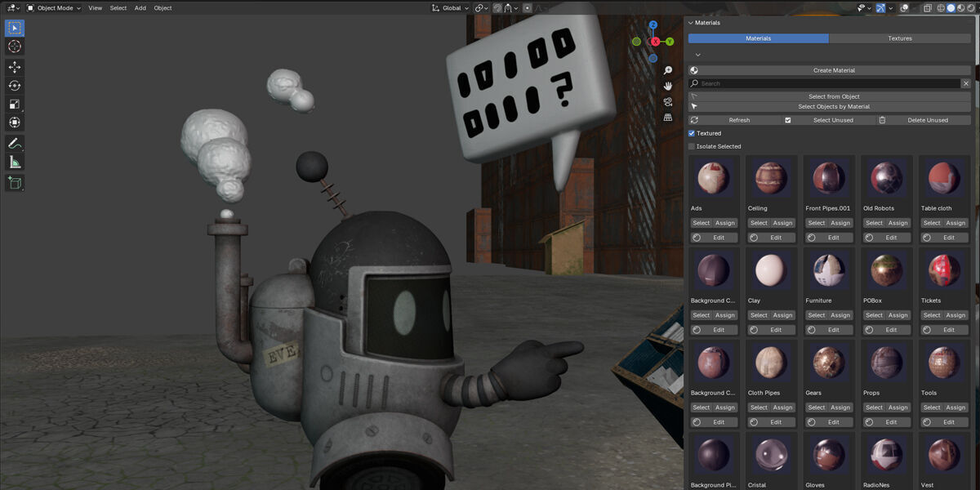Image resolution: width=980 pixels, height=490 pixels.
Task: Switch to the Textures tab
Action: [x=900, y=38]
